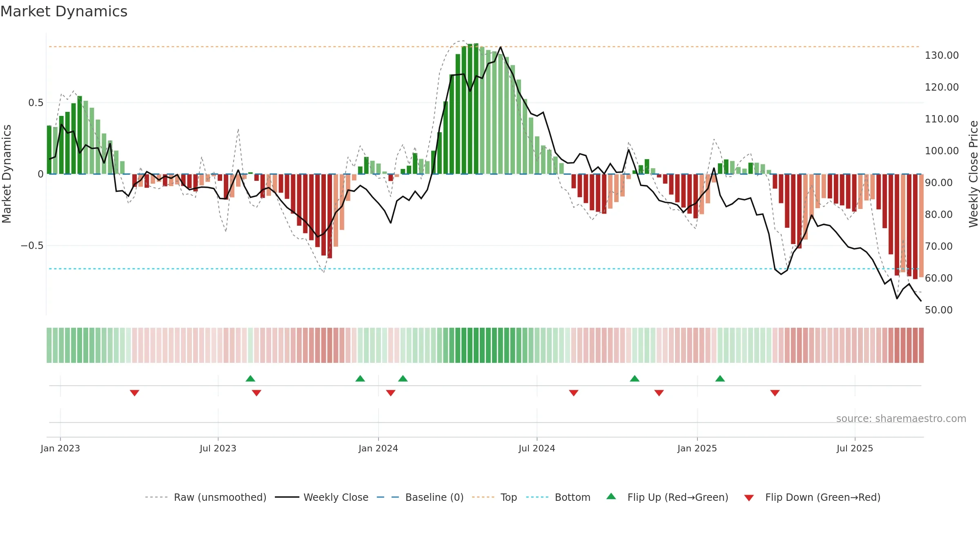This screenshot has height=551, width=980.
Task: Select the red flip-down marker in March 2025
Action: click(x=775, y=393)
